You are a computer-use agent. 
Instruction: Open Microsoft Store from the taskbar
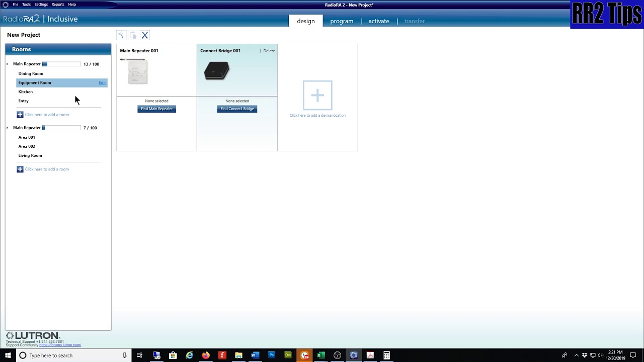(173, 355)
